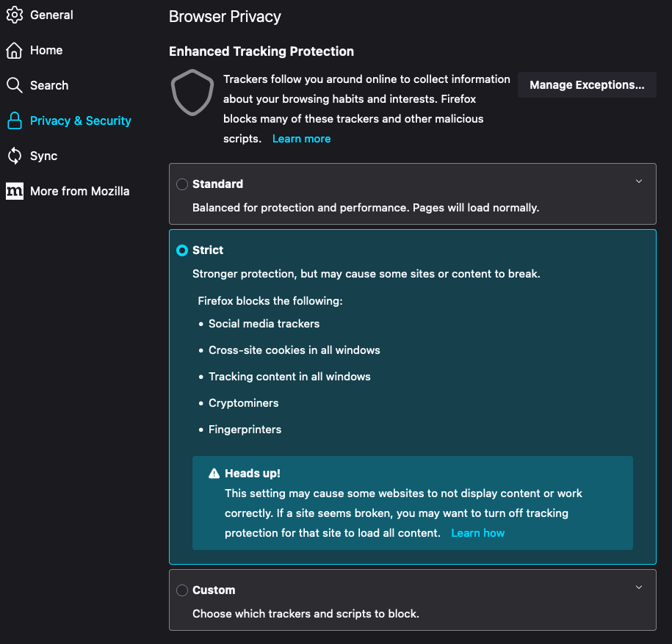Image resolution: width=672 pixels, height=644 pixels.
Task: Click the 'Heads up!' title text
Action: click(x=253, y=474)
